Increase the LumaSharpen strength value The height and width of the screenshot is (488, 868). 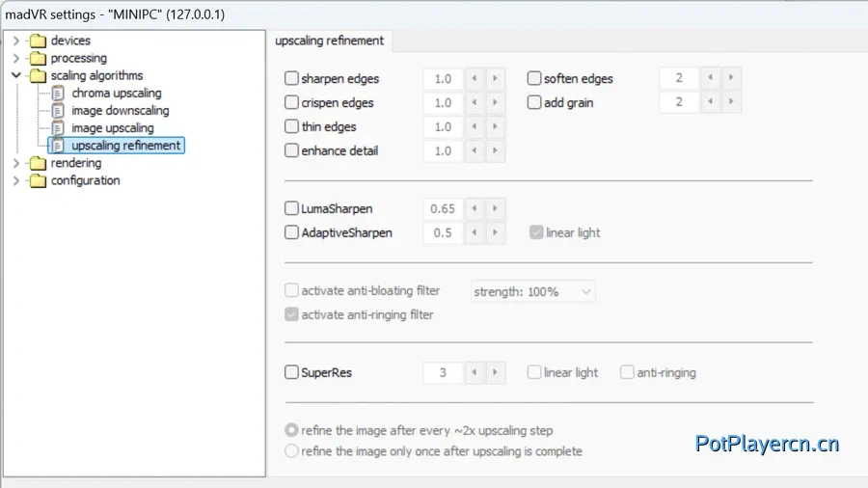tap(495, 208)
